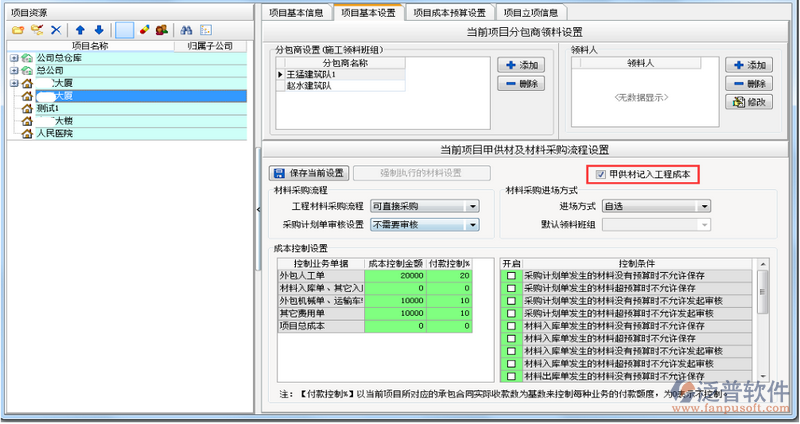Move project up with blue up arrow

[x=80, y=30]
